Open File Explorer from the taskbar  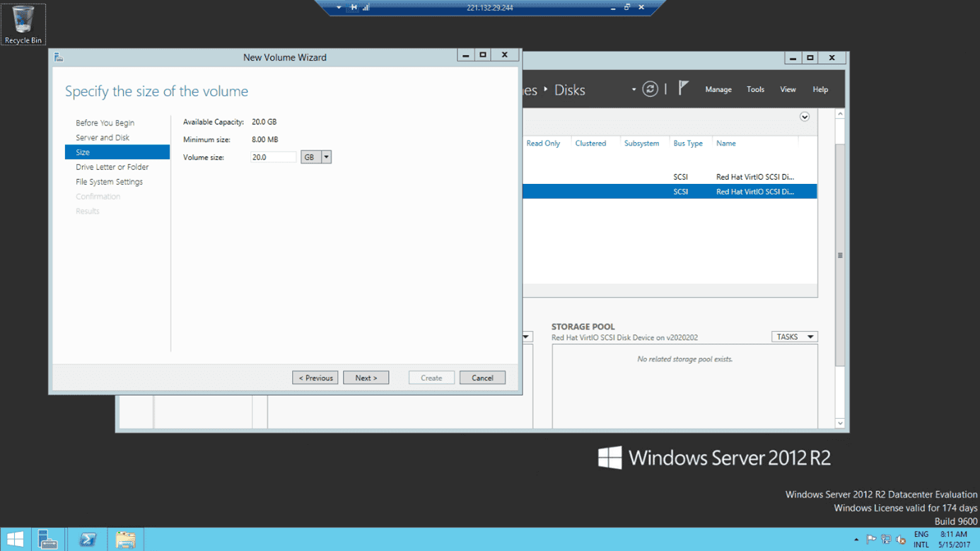pos(125,539)
